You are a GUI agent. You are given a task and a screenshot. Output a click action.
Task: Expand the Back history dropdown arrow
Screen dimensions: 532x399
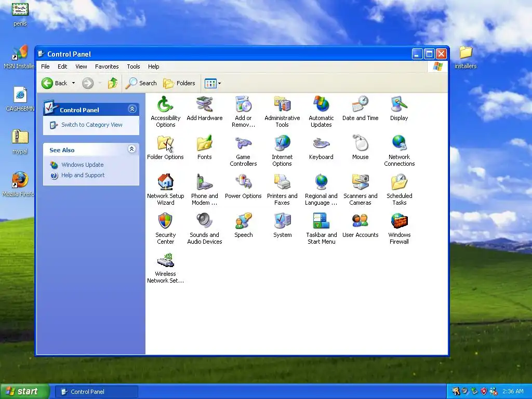coord(73,83)
